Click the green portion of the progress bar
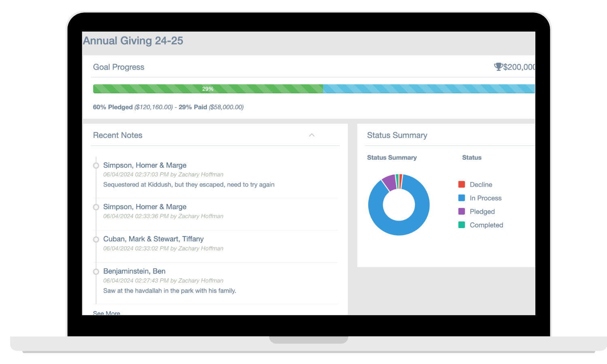The image size is (607, 364). click(206, 89)
